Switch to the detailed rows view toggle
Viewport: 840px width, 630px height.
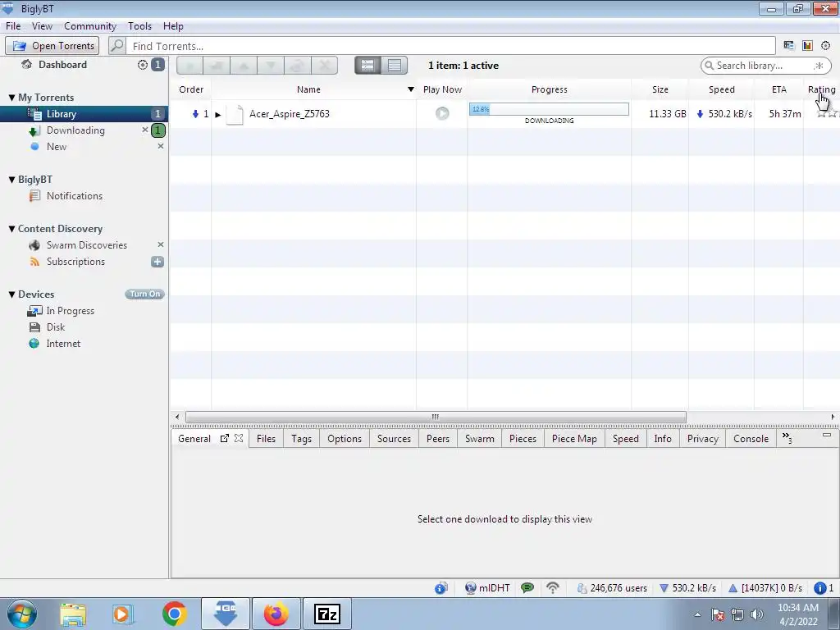pos(367,66)
